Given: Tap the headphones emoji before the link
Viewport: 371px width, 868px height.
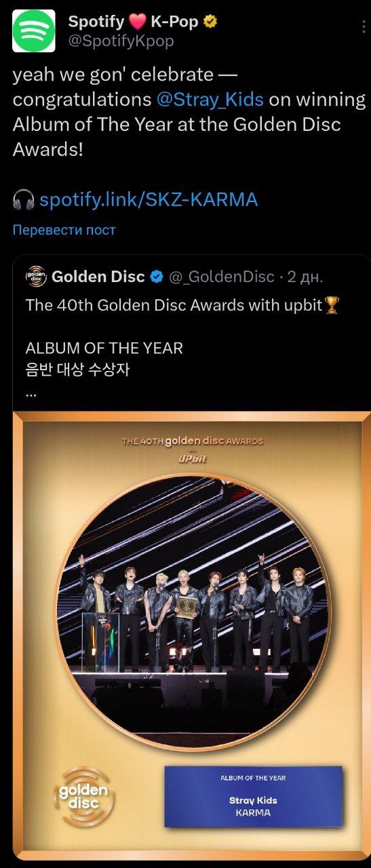Looking at the screenshot, I should click(x=24, y=200).
